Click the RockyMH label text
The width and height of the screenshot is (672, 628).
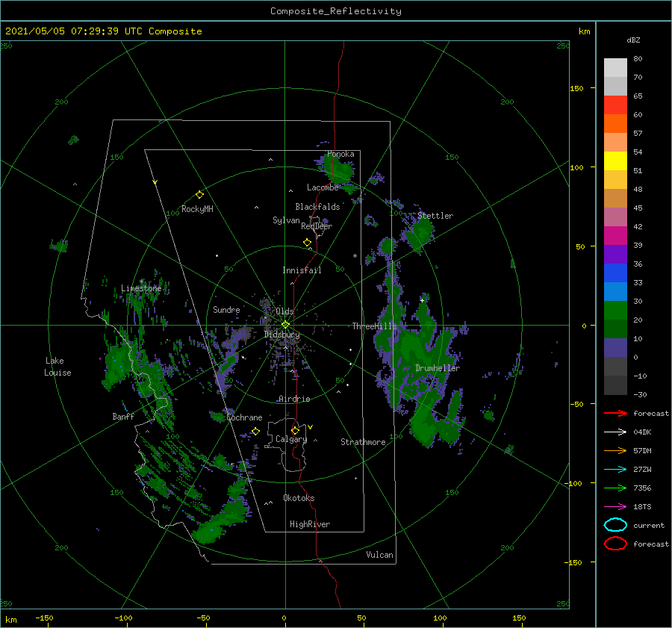coord(197,209)
